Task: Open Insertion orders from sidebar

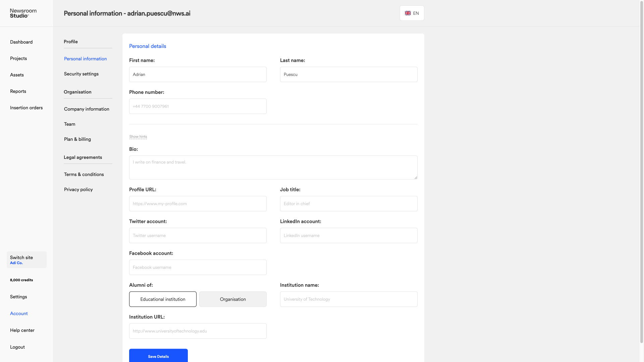Action: [x=26, y=108]
